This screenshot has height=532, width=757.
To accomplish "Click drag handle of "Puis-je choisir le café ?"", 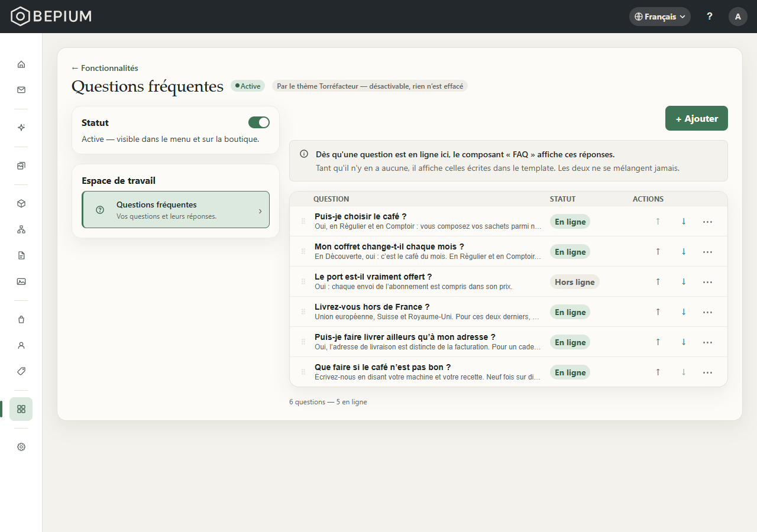I will 303,221.
